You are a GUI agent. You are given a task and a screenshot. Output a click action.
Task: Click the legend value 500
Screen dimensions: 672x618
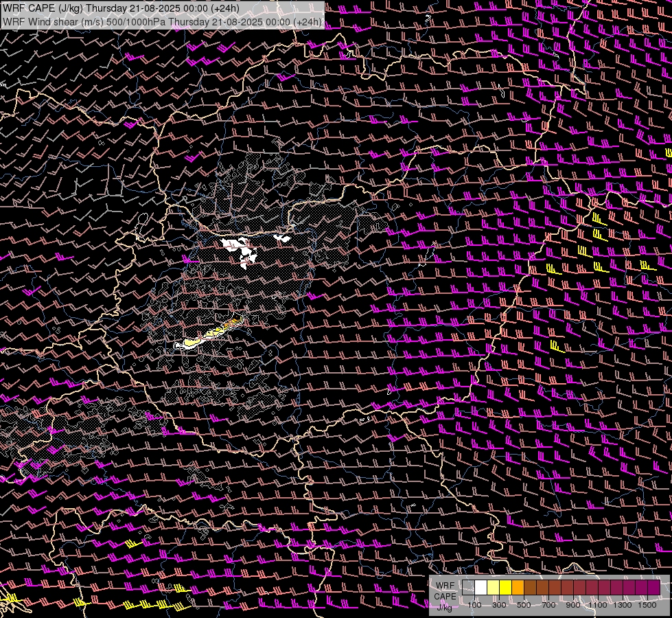524,605
